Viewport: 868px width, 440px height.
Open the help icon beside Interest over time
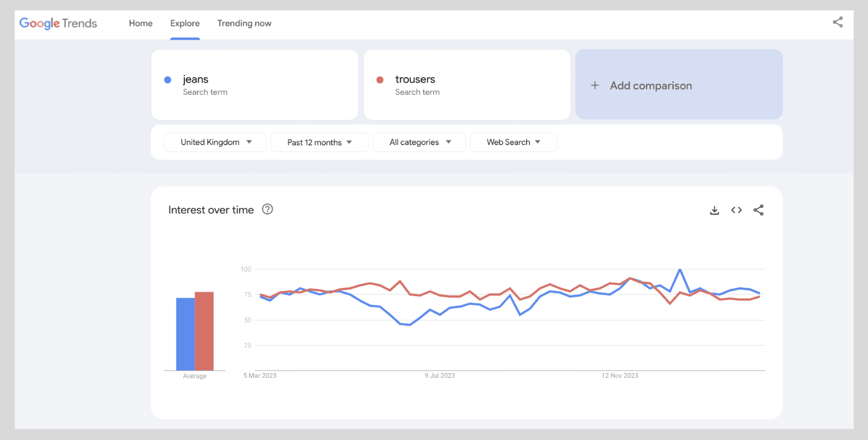click(268, 209)
